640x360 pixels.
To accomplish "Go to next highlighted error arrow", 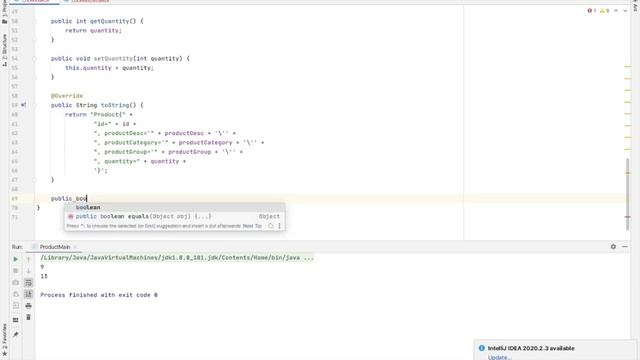I will (x=625, y=11).
